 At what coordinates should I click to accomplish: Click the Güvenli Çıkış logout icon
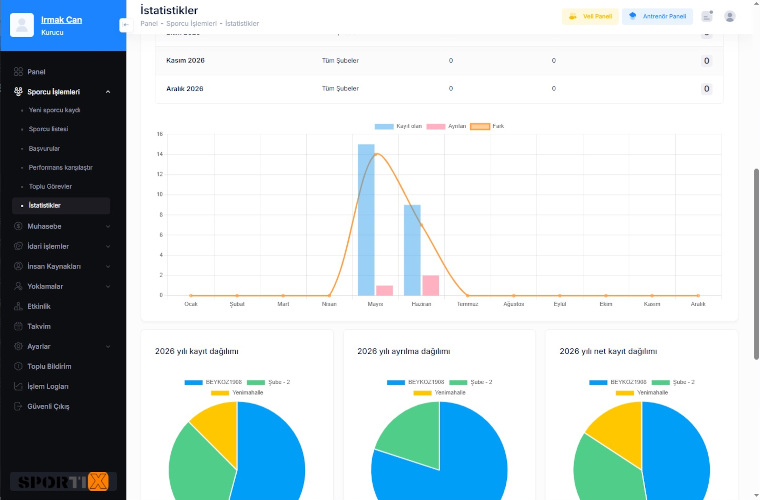pyautogui.click(x=18, y=406)
